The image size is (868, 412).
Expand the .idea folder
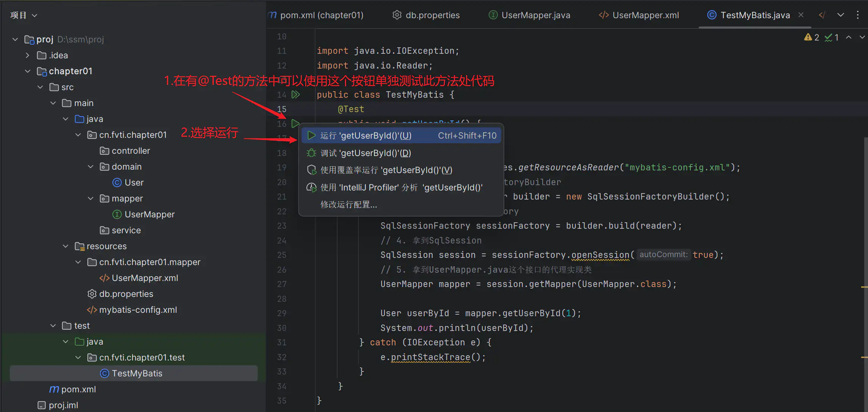point(27,55)
